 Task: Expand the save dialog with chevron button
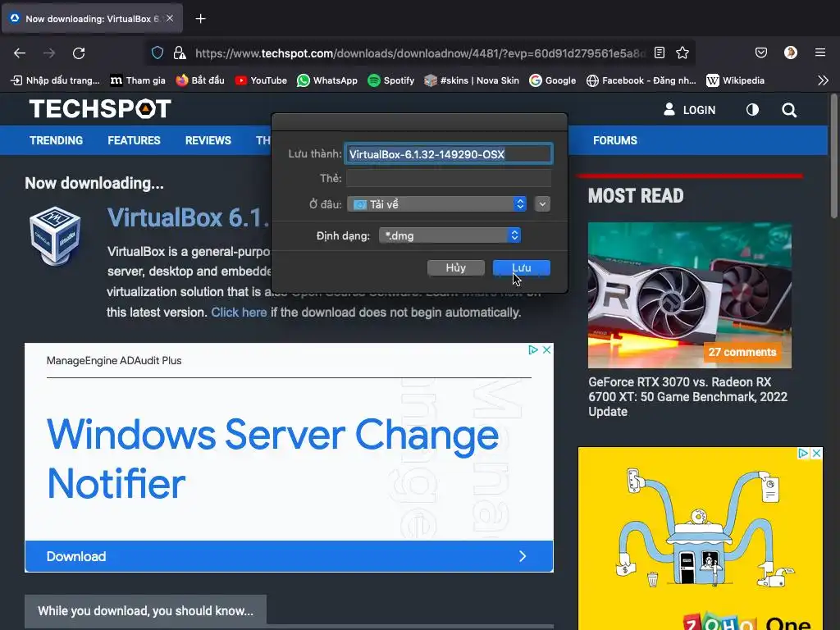(542, 204)
